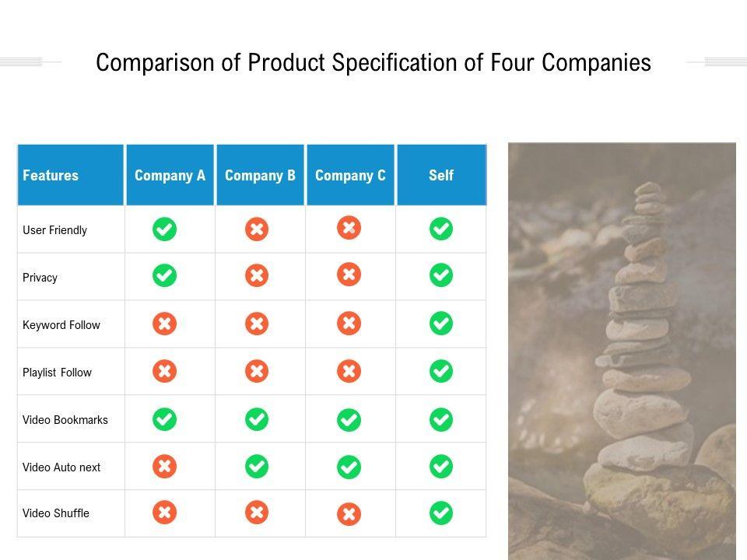Screen dimensions: 747x560
Task: Click red cross for Company B User Friendly
Action: tap(257, 229)
